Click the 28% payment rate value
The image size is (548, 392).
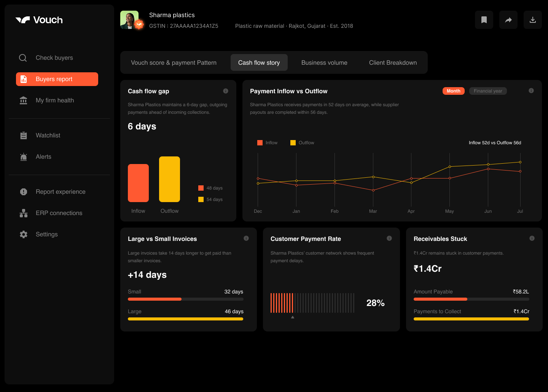point(376,303)
